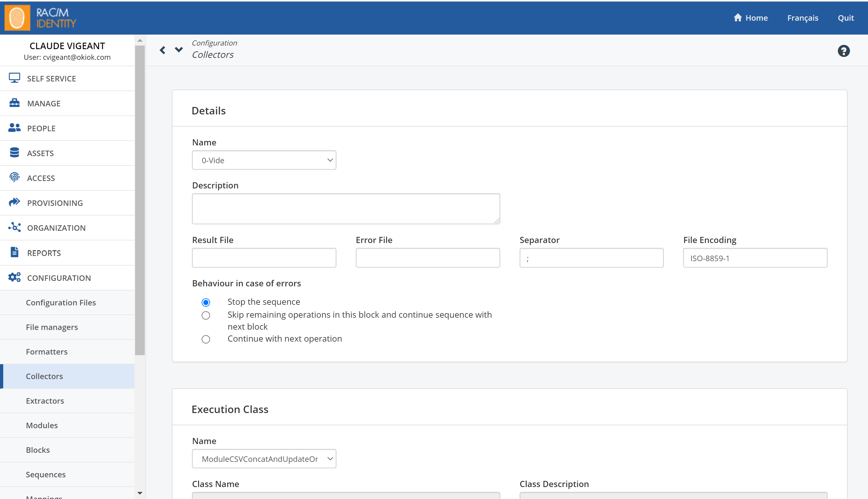Open the Details Name dropdown showing 0-Vide
Viewport: 868px width, 499px height.
click(264, 160)
